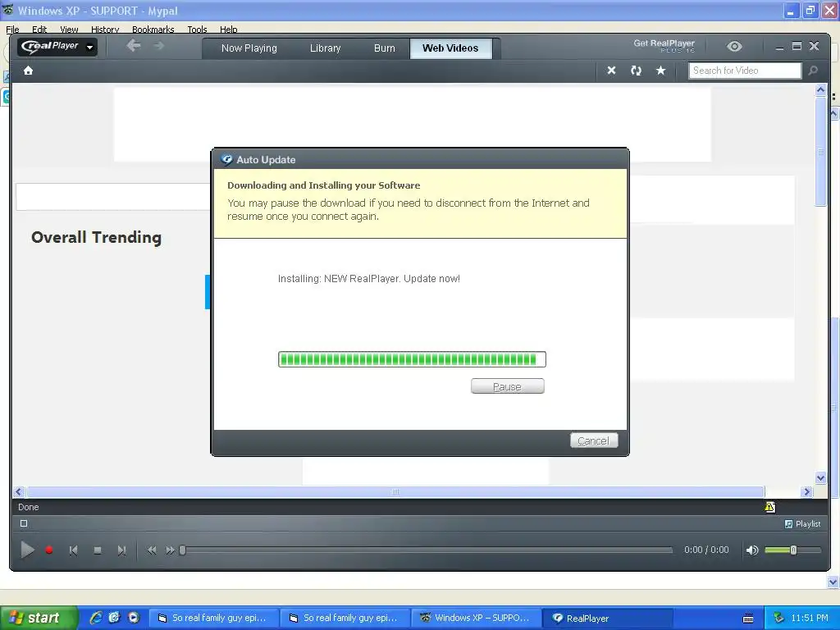Cancel the Auto Update dialog
Screen dimensions: 840x630
[x=594, y=441]
